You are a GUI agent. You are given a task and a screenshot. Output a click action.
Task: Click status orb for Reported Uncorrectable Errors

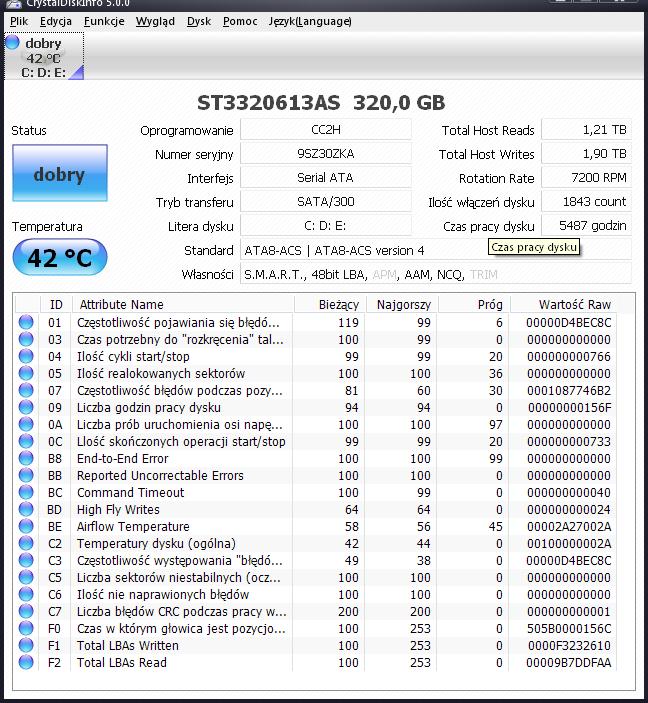[x=26, y=475]
